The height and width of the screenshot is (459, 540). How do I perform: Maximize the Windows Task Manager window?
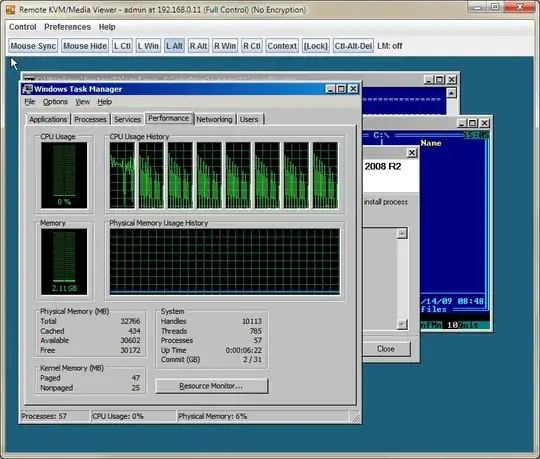coord(341,89)
